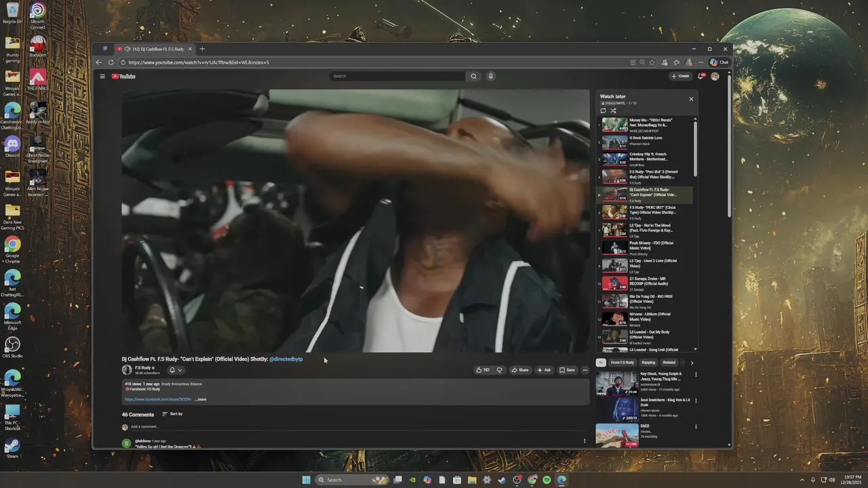The width and height of the screenshot is (868, 488).
Task: Show hidden system tray icons chevron
Action: coord(802,480)
